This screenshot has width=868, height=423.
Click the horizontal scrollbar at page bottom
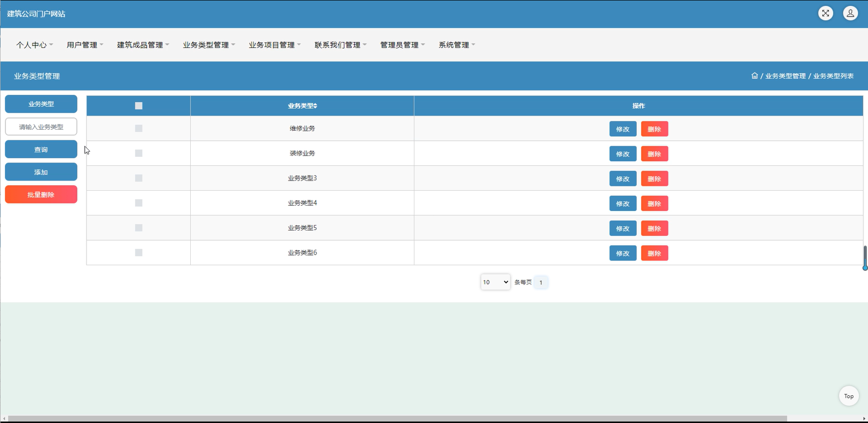pos(397,418)
